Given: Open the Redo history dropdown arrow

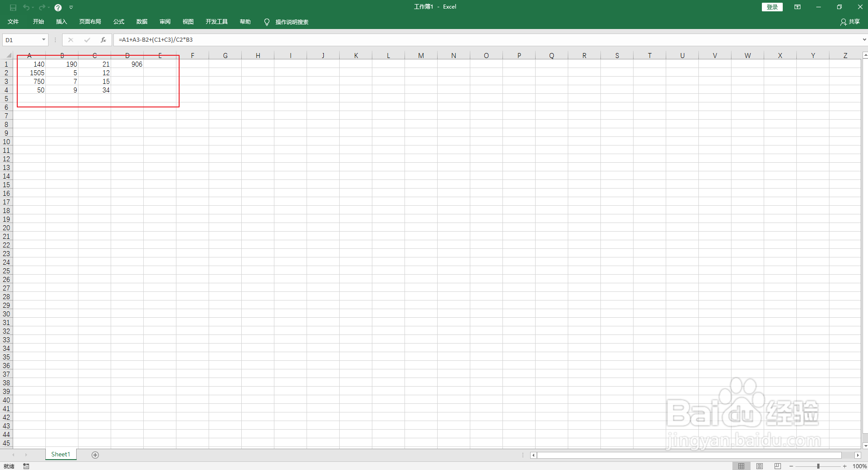Looking at the screenshot, I should point(49,7).
